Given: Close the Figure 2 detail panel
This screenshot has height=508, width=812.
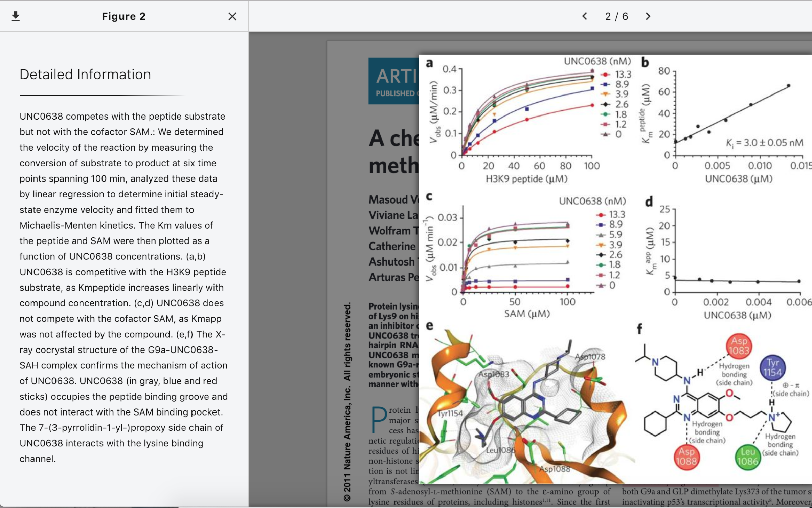Looking at the screenshot, I should tap(232, 16).
